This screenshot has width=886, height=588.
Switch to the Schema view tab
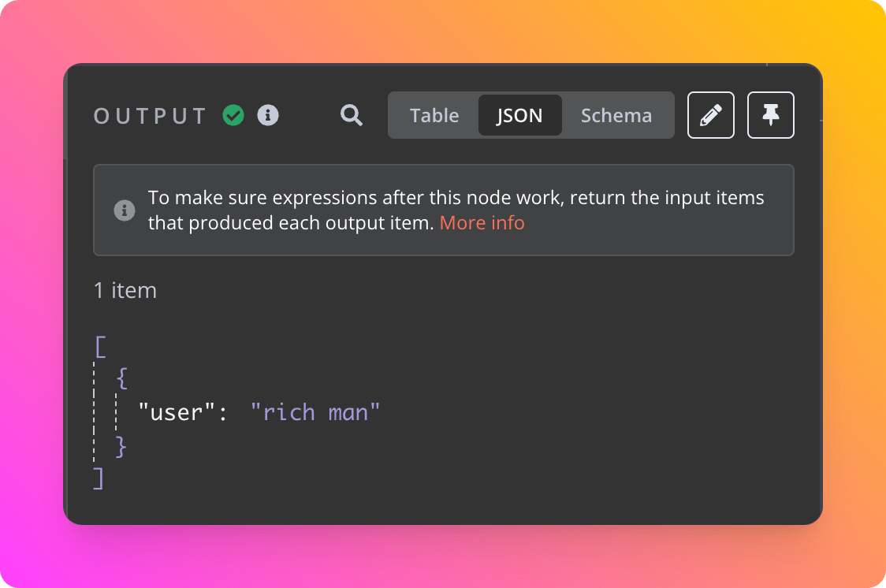pyautogui.click(x=616, y=115)
